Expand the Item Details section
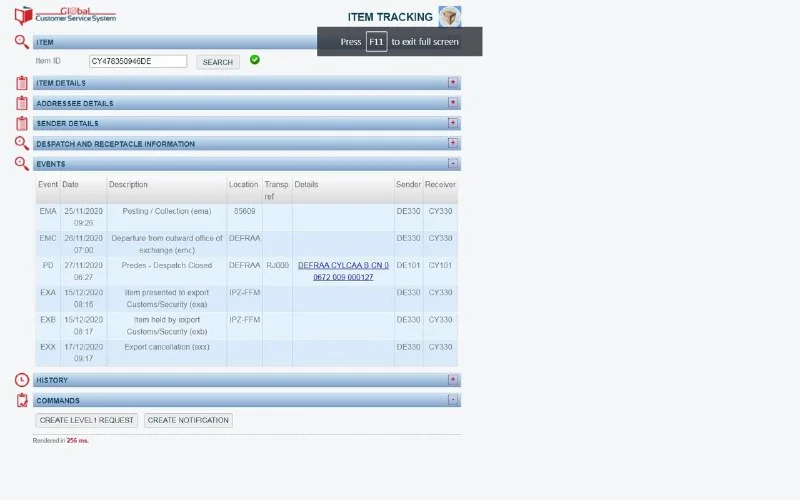The width and height of the screenshot is (800, 500). coord(453,83)
